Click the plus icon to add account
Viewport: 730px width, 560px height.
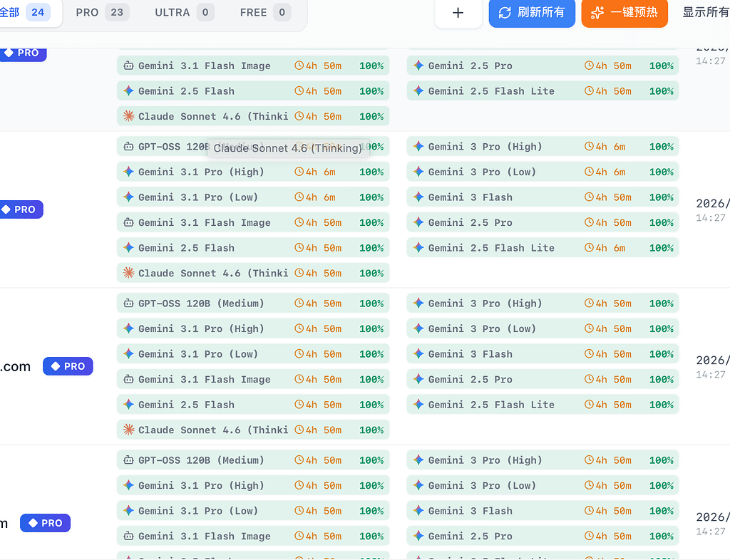click(x=458, y=13)
